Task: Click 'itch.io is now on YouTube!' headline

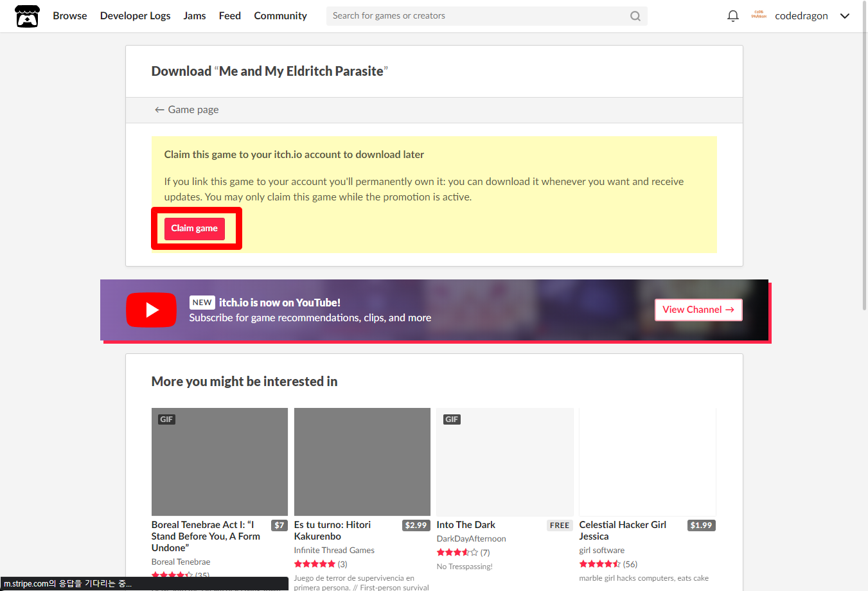Action: click(x=279, y=303)
